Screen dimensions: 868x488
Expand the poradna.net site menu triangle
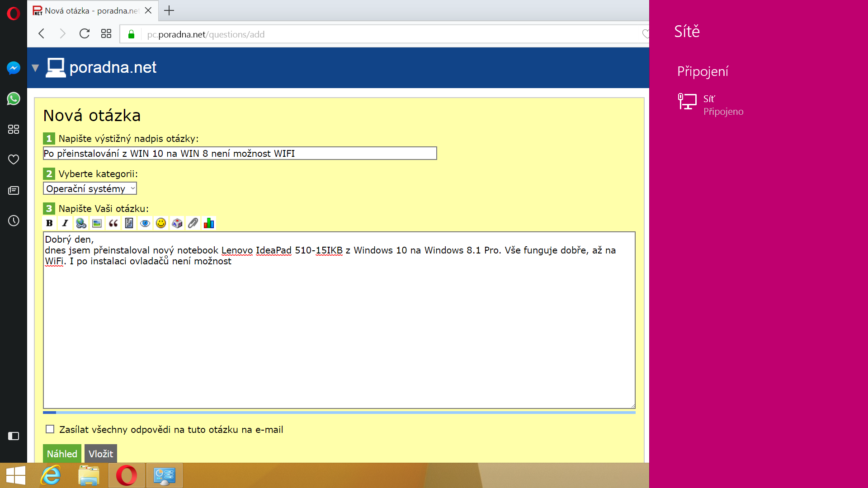pyautogui.click(x=35, y=68)
